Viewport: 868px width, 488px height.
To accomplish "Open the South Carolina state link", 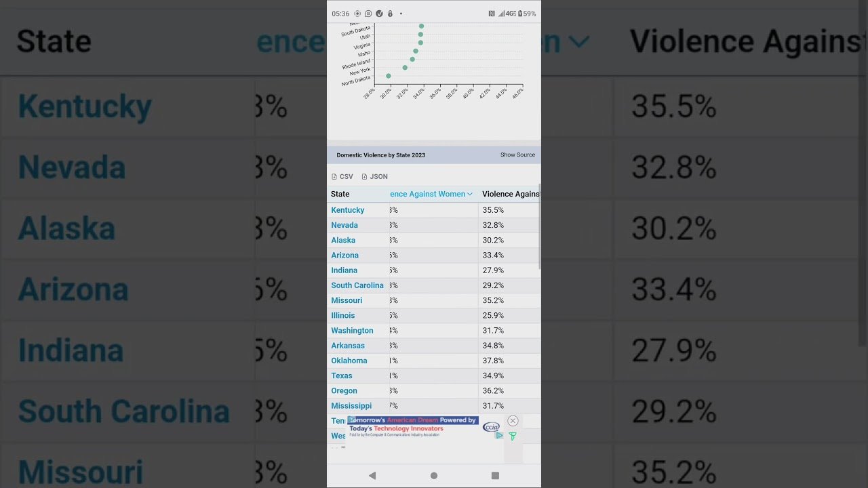I will pyautogui.click(x=357, y=285).
